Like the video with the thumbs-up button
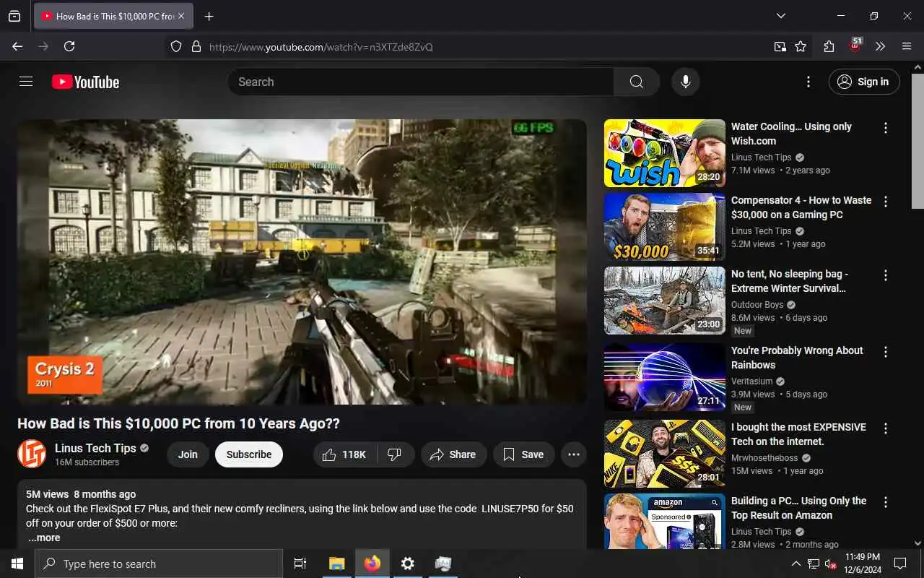 (344, 454)
